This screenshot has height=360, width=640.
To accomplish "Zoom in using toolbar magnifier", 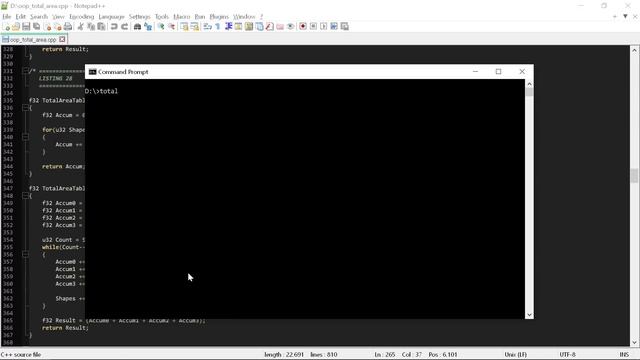I will point(161,27).
